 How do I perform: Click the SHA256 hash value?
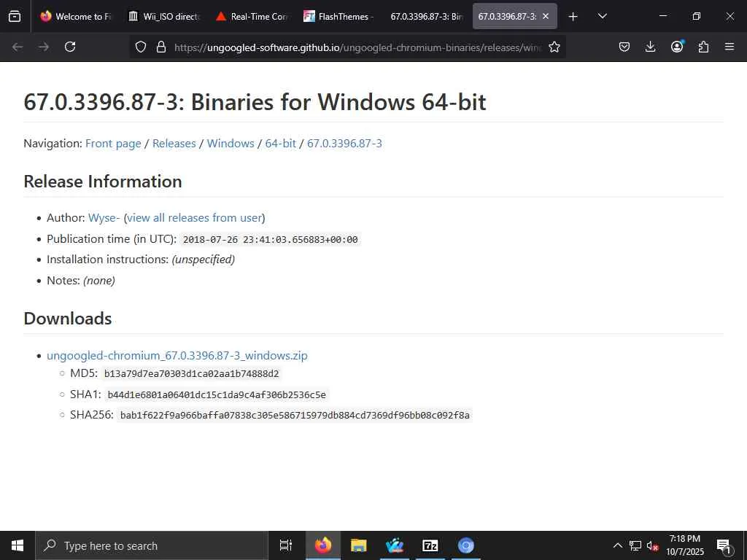[x=295, y=415]
